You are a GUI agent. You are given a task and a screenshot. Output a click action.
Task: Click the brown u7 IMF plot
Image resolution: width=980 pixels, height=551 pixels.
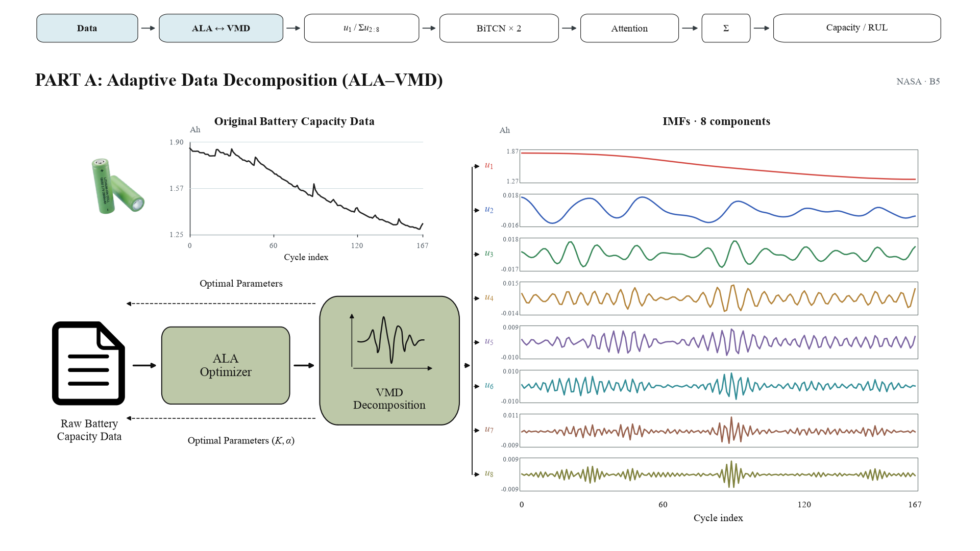tap(719, 431)
